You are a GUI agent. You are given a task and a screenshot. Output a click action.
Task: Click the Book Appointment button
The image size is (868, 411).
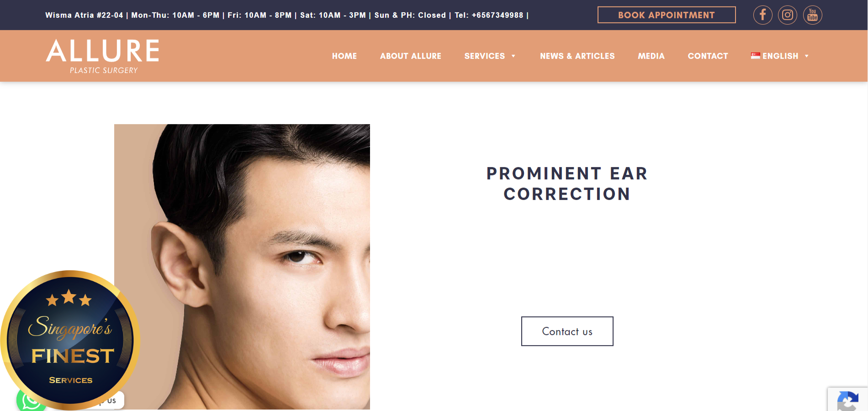(667, 15)
